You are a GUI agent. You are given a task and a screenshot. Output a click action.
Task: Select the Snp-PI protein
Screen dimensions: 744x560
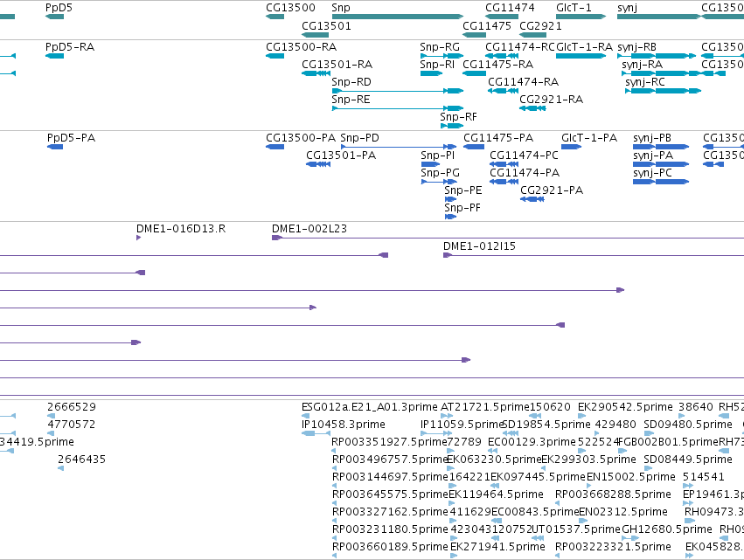coord(430,164)
